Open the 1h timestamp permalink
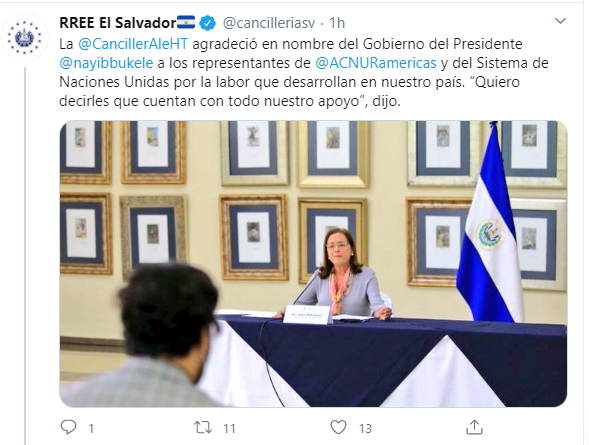Screen dimensions: 589x445 (337, 23)
